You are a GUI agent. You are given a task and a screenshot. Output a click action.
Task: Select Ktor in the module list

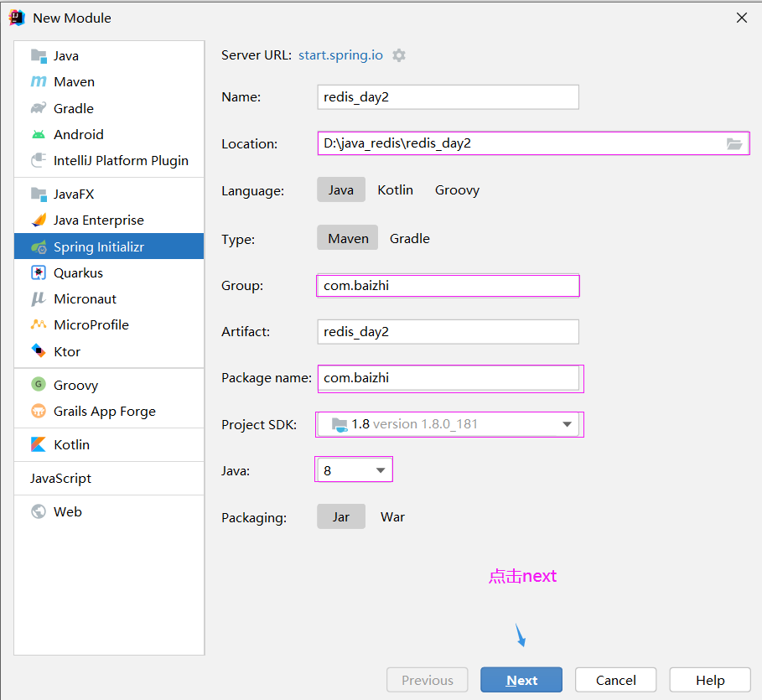(109, 351)
